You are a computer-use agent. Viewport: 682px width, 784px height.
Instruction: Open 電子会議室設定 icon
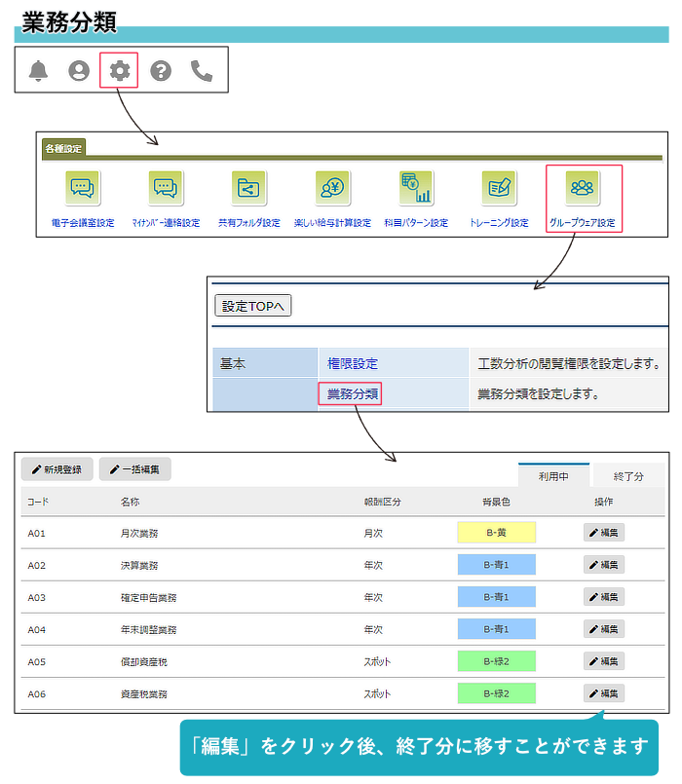pos(83,187)
